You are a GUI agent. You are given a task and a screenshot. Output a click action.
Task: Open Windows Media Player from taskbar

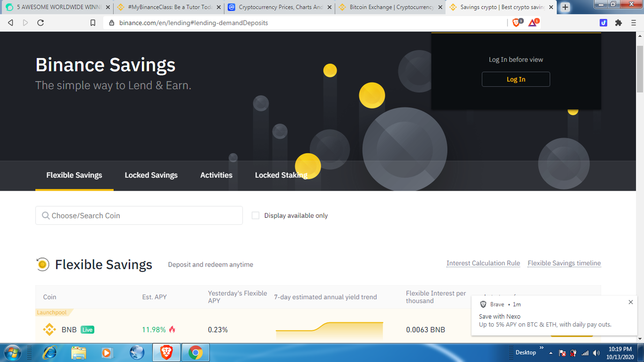tap(107, 352)
